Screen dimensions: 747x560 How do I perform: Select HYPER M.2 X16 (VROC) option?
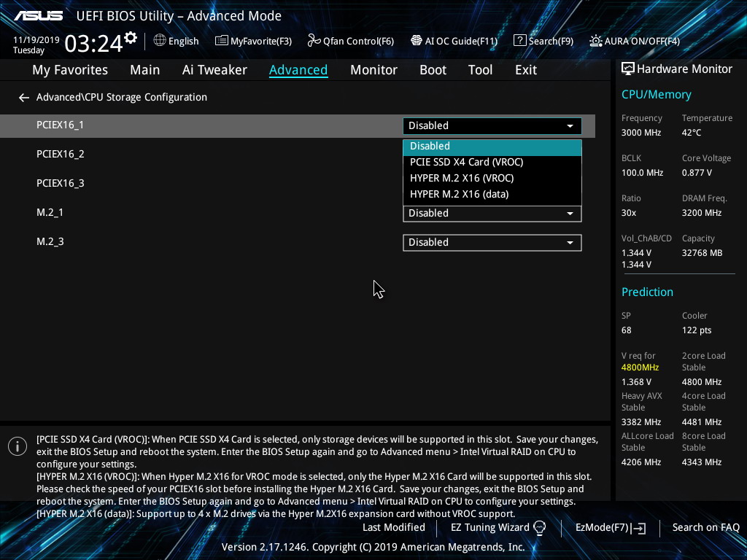[x=492, y=179]
